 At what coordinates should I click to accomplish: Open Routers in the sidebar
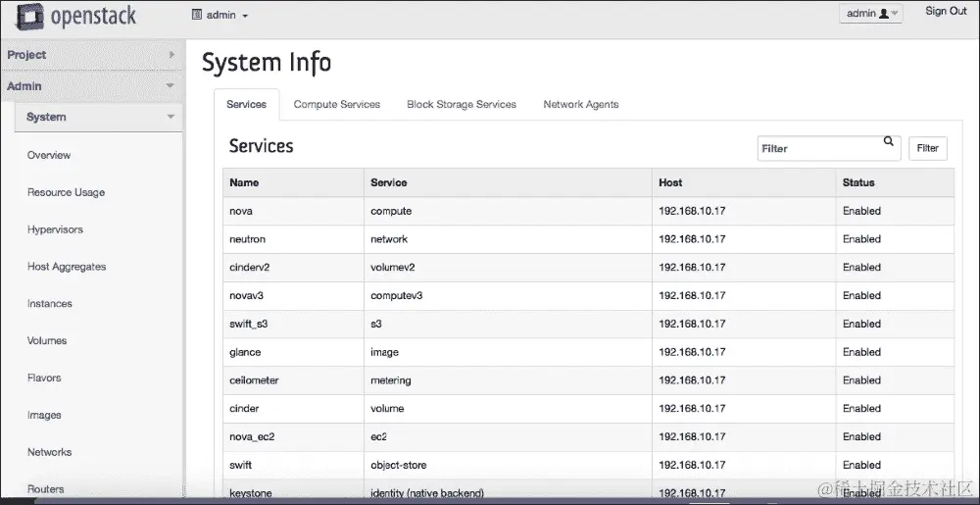[46, 489]
